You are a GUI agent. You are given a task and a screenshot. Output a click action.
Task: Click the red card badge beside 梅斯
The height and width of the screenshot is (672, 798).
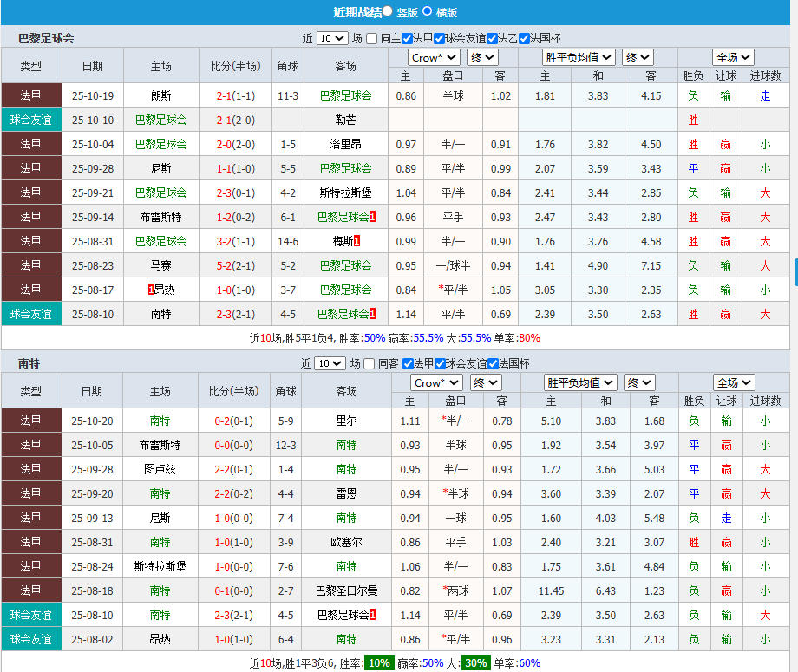click(x=356, y=241)
